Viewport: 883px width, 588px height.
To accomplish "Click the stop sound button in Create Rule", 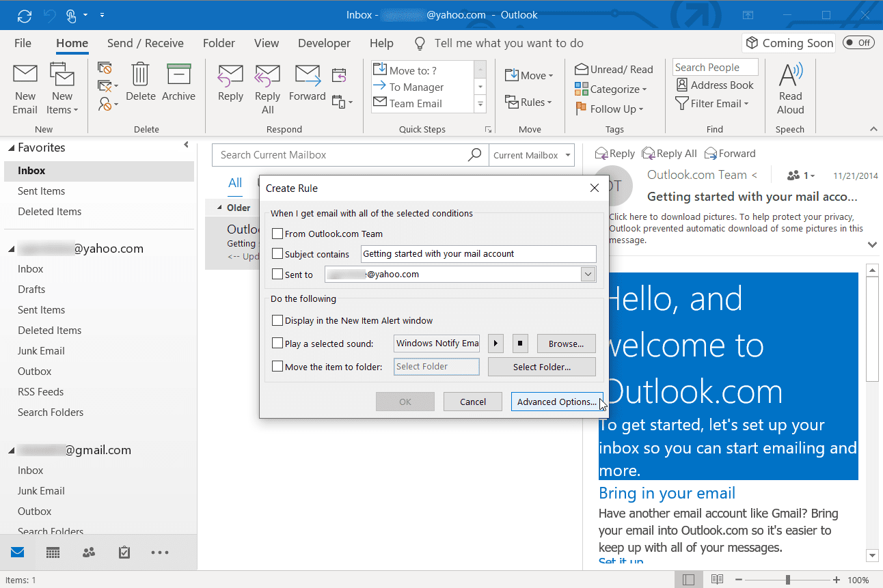I will click(519, 344).
